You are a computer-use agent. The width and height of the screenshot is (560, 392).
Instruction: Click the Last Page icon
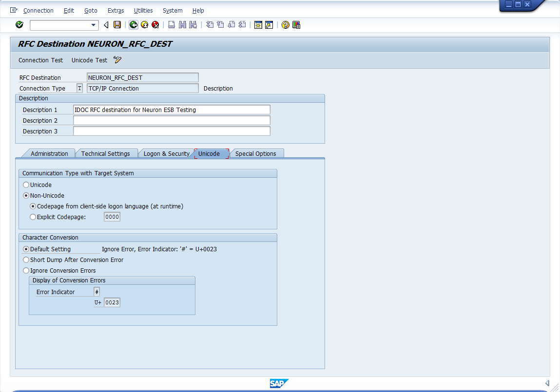point(242,25)
